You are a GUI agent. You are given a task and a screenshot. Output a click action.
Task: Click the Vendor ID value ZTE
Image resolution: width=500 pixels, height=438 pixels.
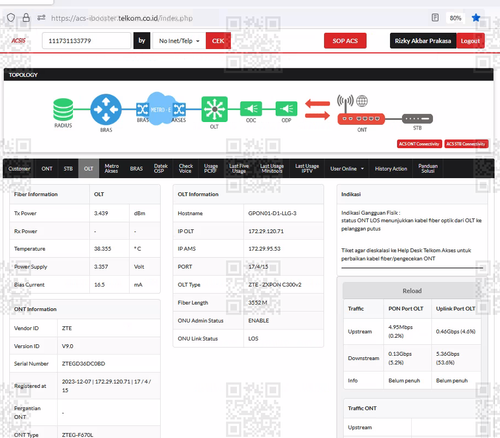click(67, 328)
